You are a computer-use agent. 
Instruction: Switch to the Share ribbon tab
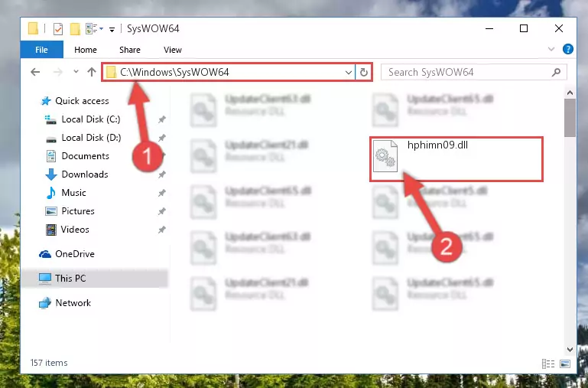[x=130, y=50]
